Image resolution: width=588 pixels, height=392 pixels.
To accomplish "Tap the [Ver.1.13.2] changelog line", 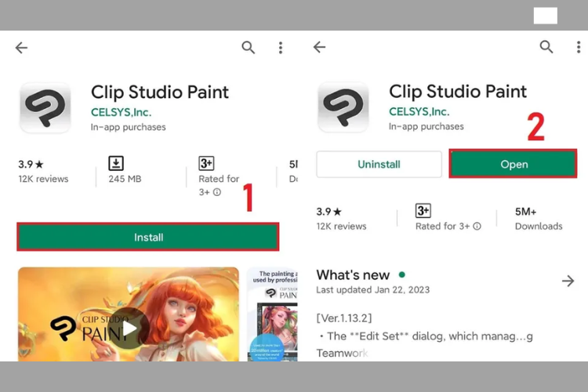I will pyautogui.click(x=344, y=318).
